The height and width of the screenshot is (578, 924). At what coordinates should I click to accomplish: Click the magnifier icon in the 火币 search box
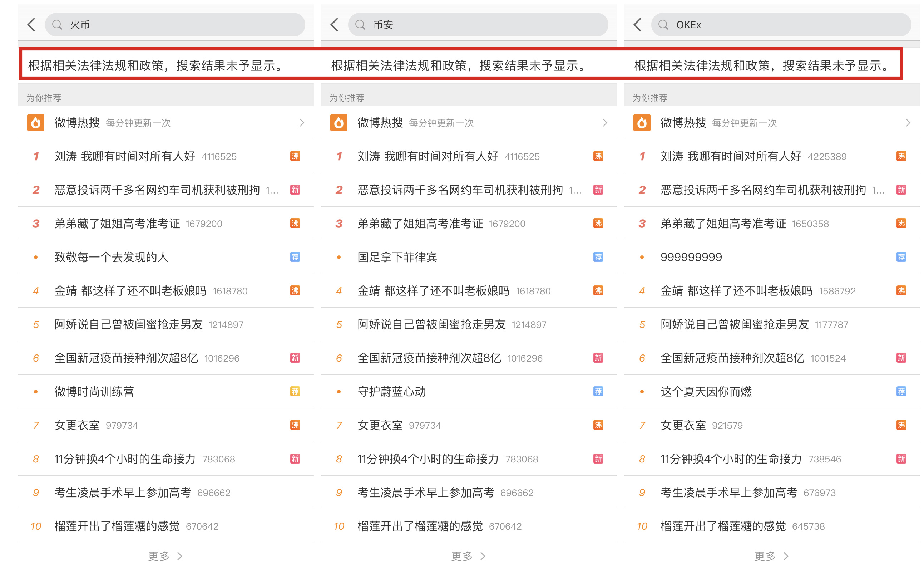point(57,25)
